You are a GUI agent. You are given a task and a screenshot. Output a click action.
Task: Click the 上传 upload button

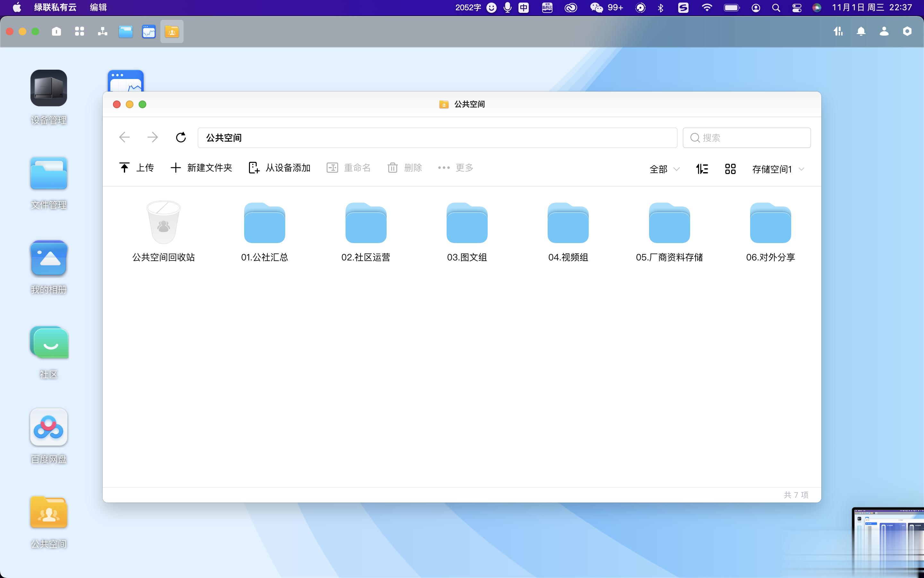(136, 167)
